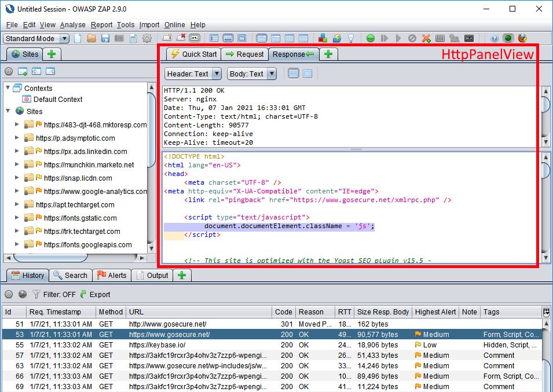Click the new context icon in Sites toolbar

coord(23,71)
